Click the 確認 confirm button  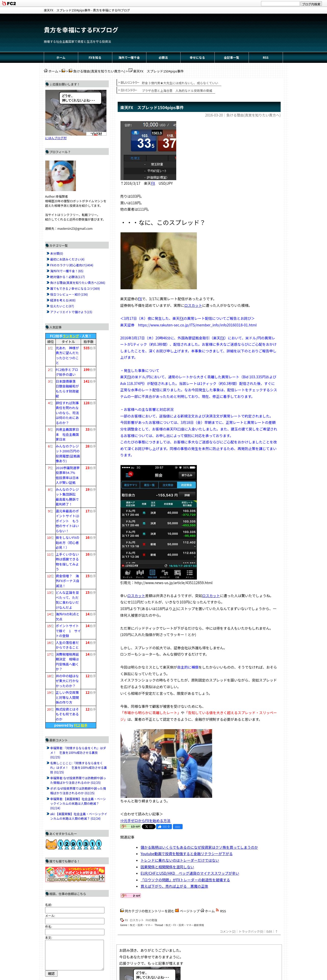(x=51, y=974)
